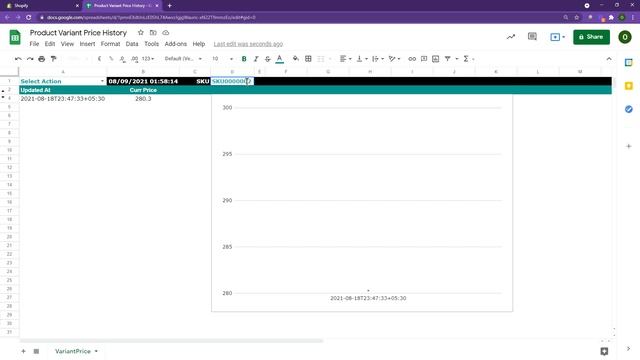The image size is (640, 360).
Task: Format as currency
Action: tap(99, 59)
